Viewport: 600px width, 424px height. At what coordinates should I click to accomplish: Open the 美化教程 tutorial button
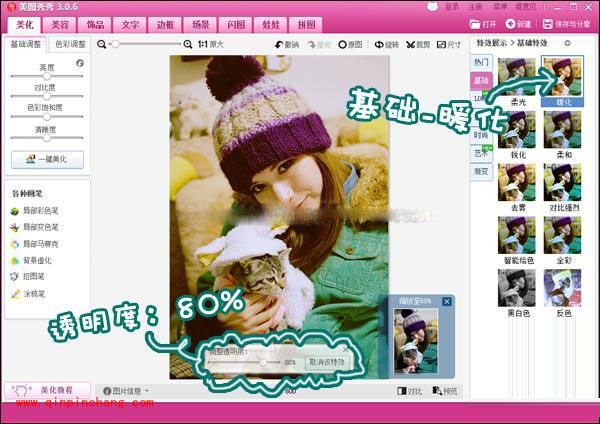pyautogui.click(x=47, y=390)
